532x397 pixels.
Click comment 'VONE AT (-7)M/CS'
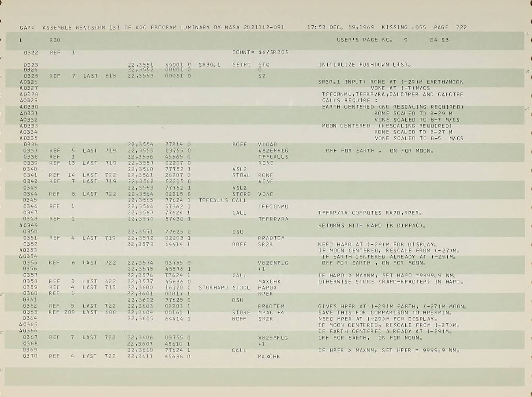pyautogui.click(x=400, y=88)
